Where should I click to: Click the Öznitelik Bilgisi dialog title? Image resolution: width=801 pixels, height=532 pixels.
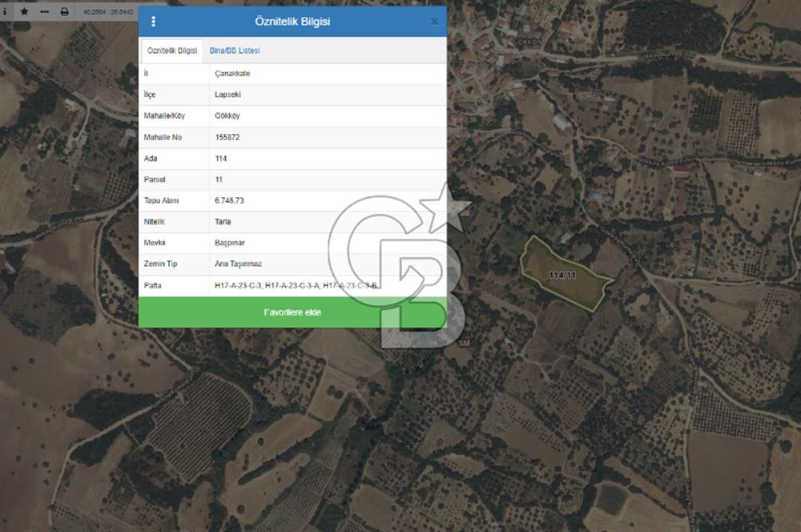click(x=292, y=22)
